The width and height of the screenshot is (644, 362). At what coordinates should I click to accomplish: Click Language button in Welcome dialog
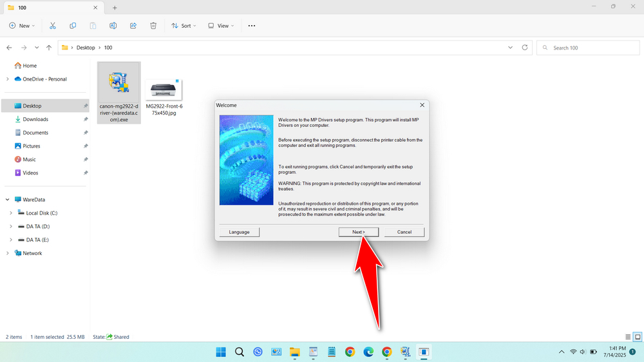239,232
